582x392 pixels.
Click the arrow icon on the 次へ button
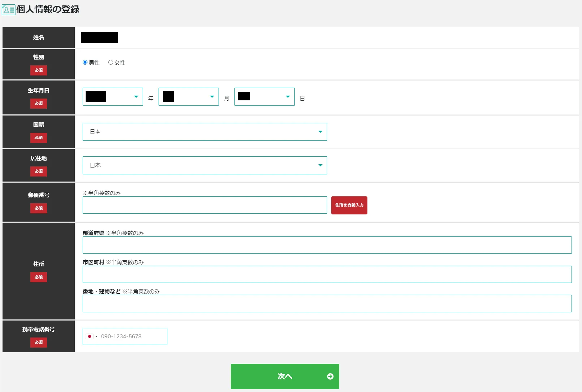pyautogui.click(x=330, y=376)
